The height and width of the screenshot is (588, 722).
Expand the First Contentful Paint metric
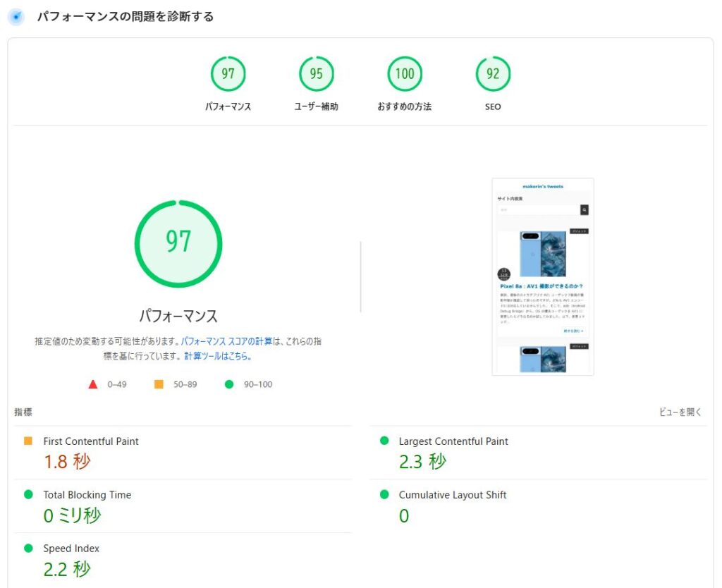coord(91,441)
